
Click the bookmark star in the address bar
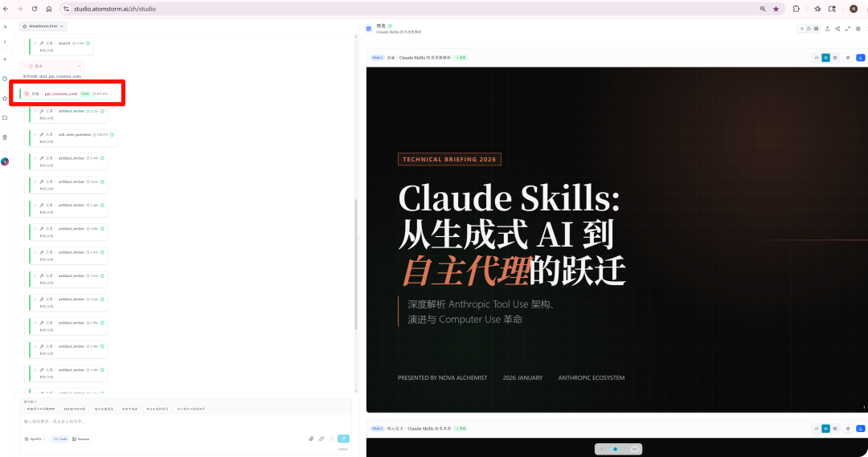tap(776, 9)
